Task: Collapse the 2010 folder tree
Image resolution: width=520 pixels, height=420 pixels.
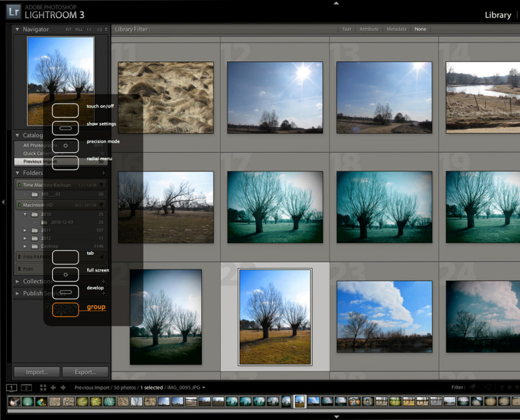Action: click(x=25, y=215)
